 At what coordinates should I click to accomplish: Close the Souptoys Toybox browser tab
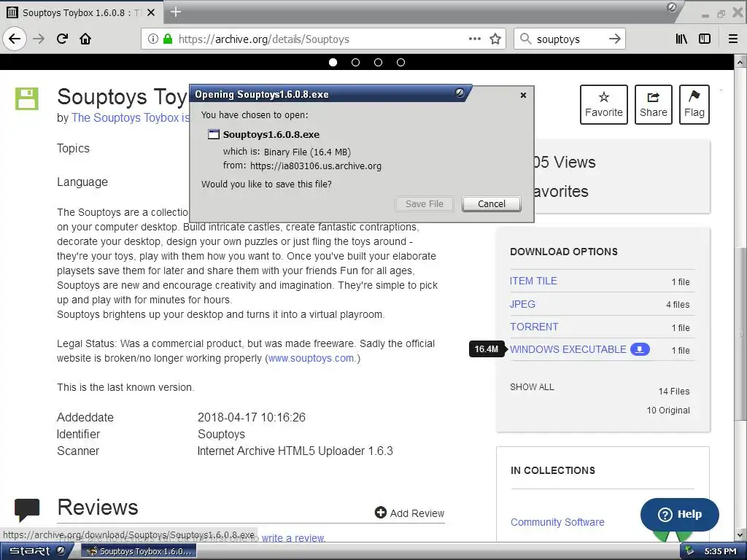(x=151, y=13)
